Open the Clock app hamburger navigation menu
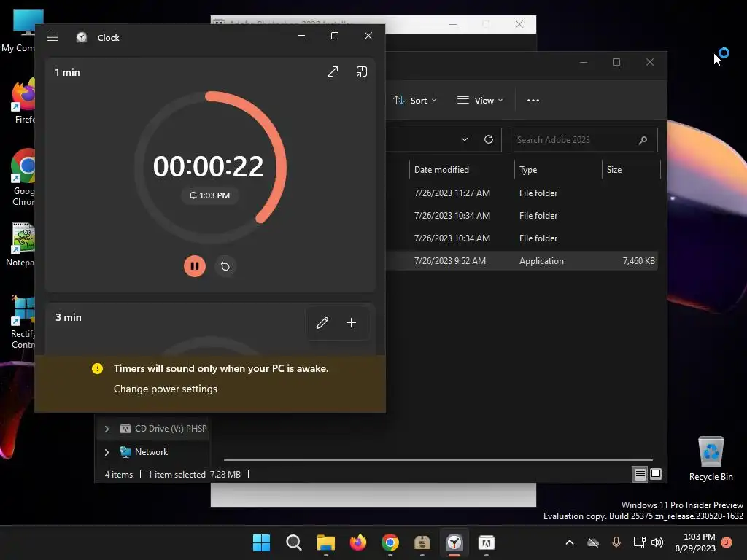Screen dimensions: 747x560 pos(53,37)
